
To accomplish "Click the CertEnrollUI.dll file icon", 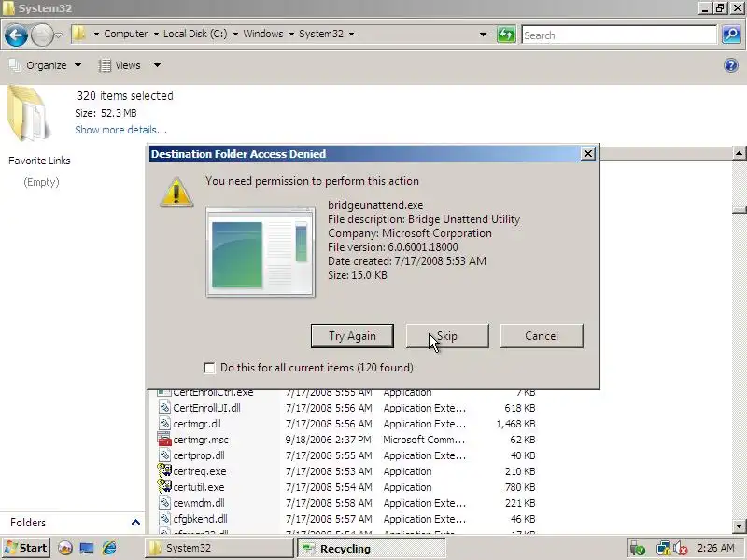I will click(164, 408).
